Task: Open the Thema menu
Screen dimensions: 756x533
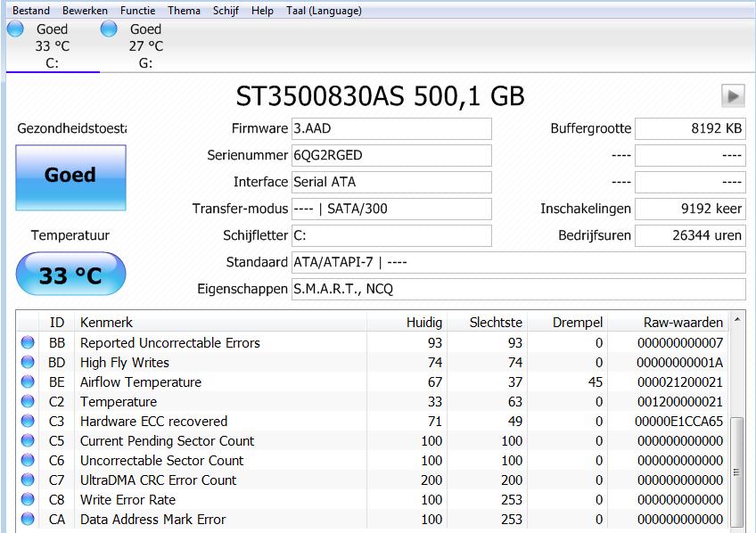Action: tap(184, 11)
